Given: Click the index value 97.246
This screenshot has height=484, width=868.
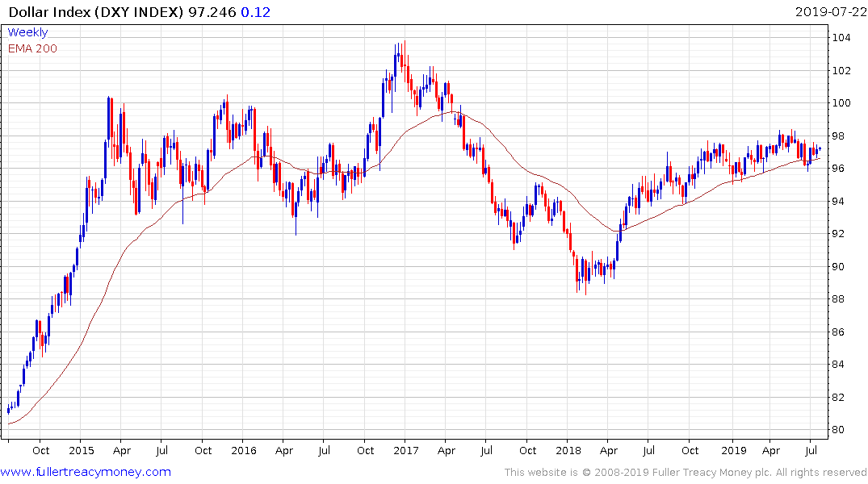Looking at the screenshot, I should [x=212, y=12].
